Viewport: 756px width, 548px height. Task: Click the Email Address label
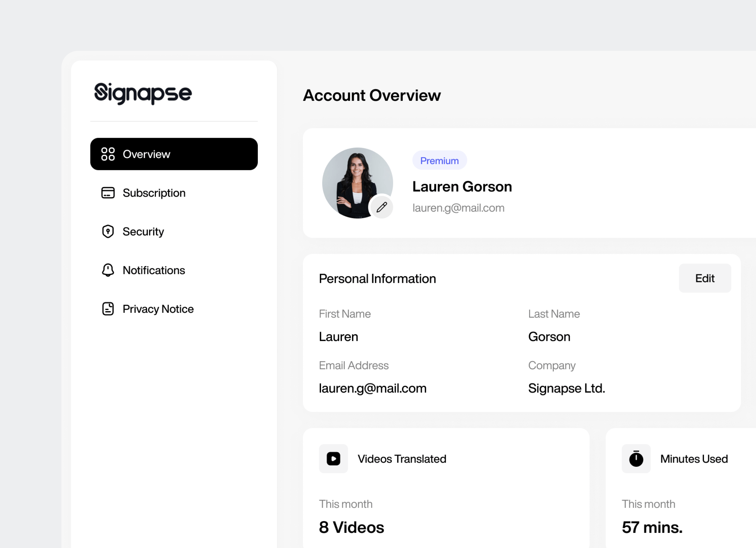(x=354, y=366)
